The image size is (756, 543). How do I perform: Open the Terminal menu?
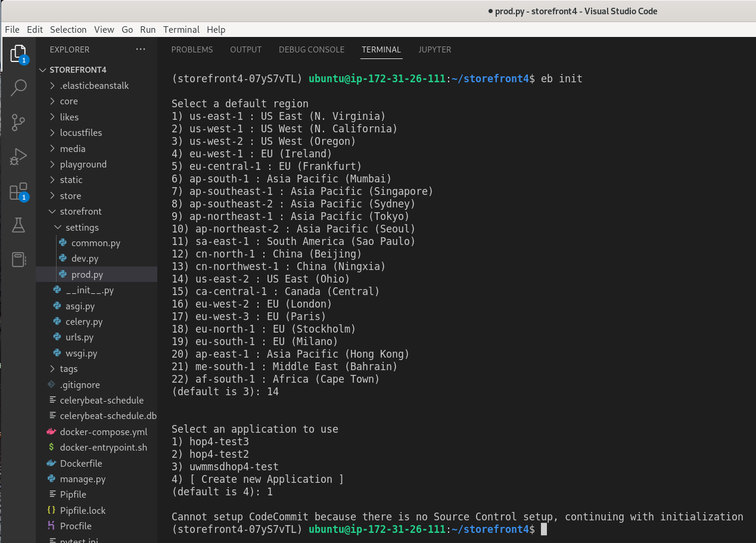pyautogui.click(x=181, y=29)
